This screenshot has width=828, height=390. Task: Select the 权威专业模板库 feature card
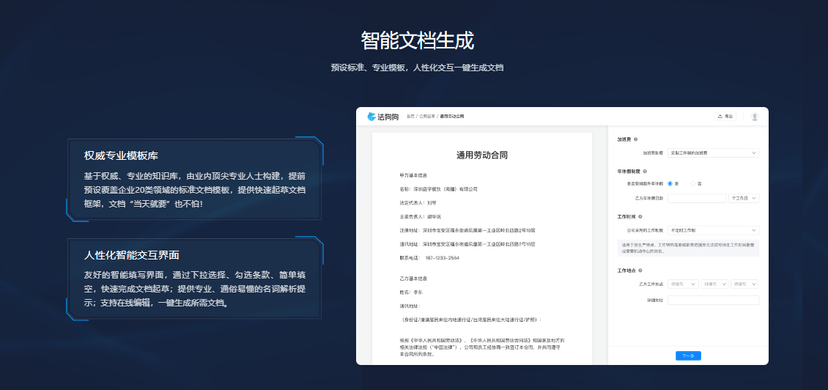(195, 179)
